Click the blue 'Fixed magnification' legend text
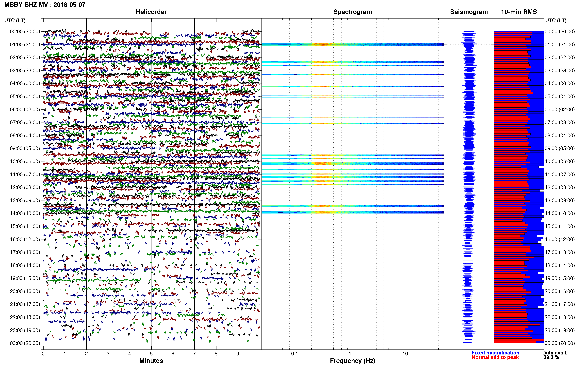Viewport: 588px width, 368px height. (x=495, y=353)
